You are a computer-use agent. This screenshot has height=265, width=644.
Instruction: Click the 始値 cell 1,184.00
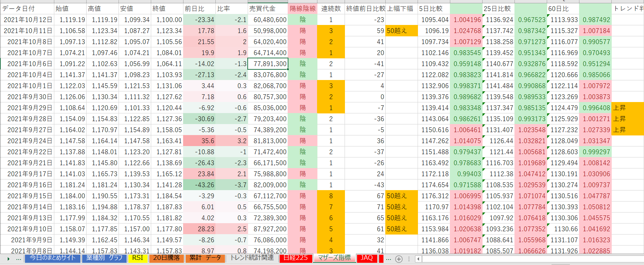pyautogui.click(x=70, y=196)
